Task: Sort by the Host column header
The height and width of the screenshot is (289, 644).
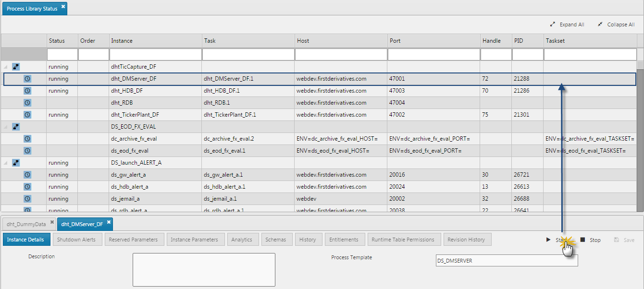Action: tap(341, 41)
